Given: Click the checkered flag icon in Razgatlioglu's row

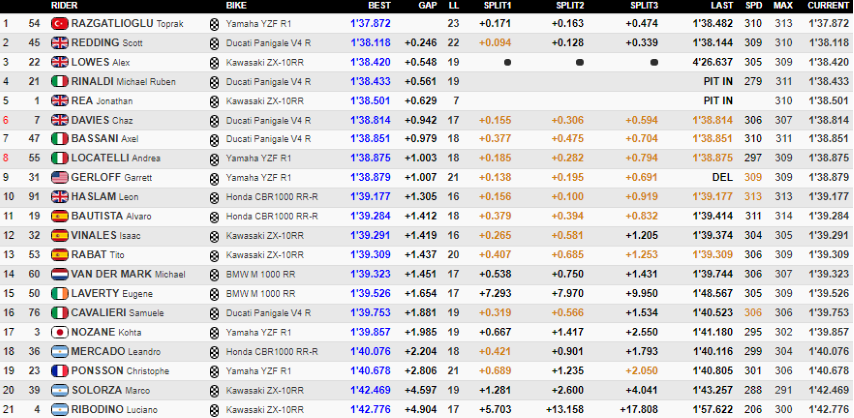Looking at the screenshot, I should pyautogui.click(x=214, y=24).
